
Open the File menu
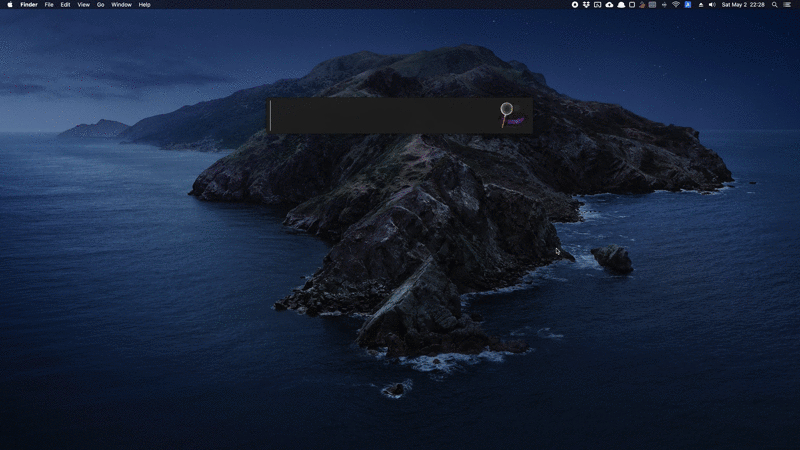(x=49, y=5)
